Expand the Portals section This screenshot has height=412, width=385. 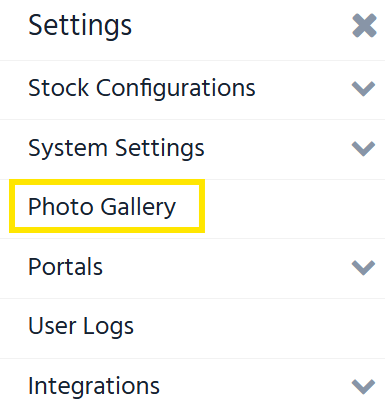click(x=192, y=268)
